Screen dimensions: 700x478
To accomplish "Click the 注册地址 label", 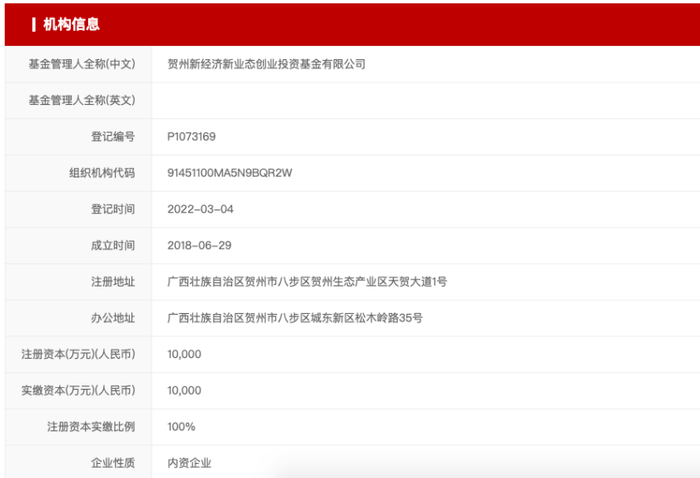I will click(113, 282).
